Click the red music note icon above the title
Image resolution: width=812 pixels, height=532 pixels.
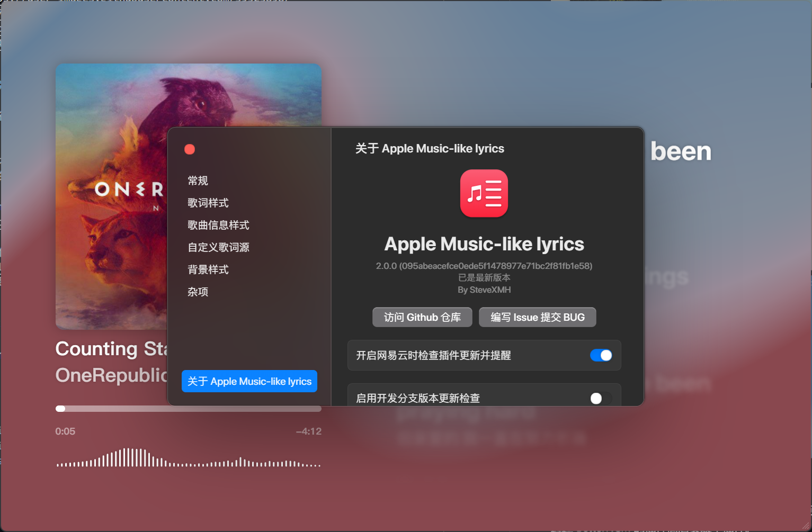click(484, 193)
